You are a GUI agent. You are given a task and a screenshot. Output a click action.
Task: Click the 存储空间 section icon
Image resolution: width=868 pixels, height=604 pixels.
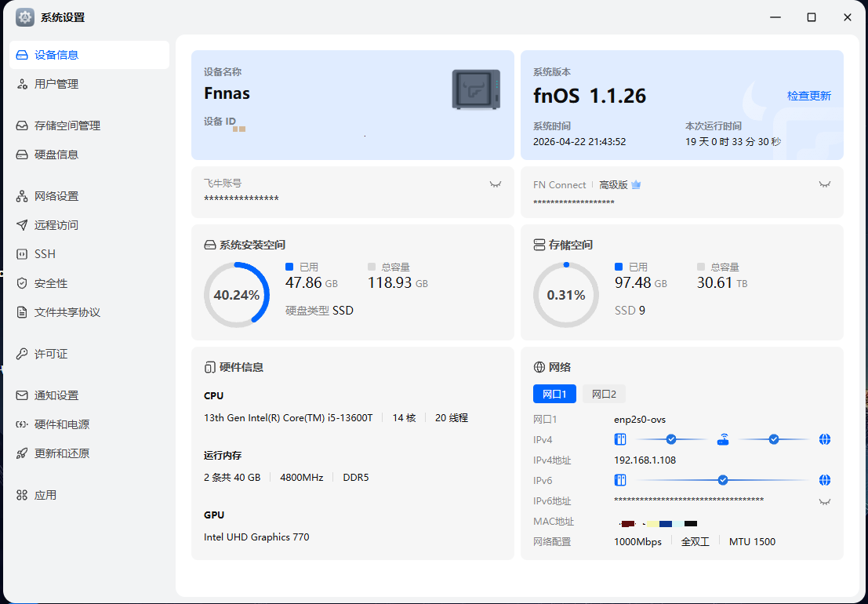(x=539, y=245)
